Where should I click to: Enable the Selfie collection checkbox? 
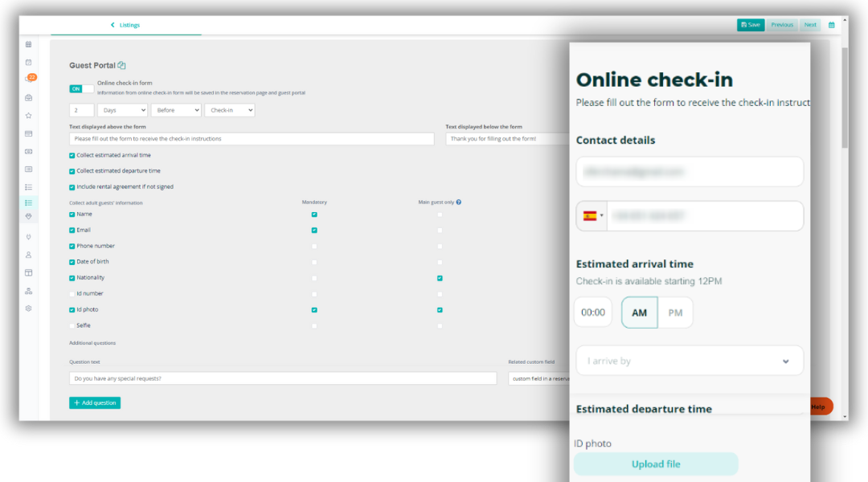pyautogui.click(x=73, y=325)
